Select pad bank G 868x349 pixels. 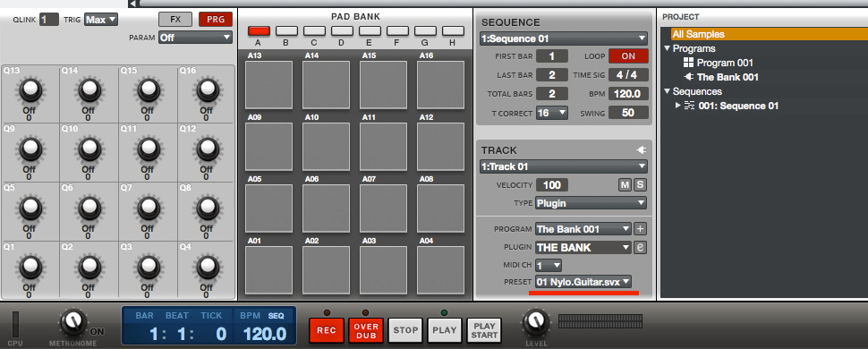click(x=425, y=31)
